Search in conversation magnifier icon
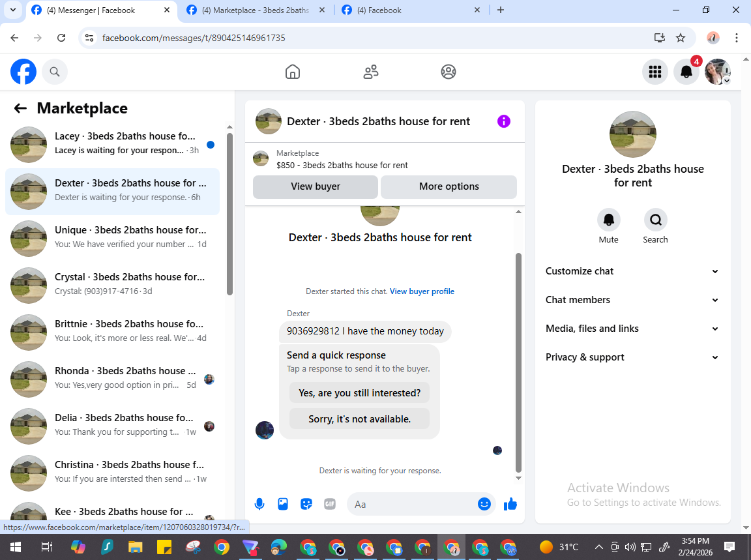This screenshot has width=751, height=560. coord(655,220)
